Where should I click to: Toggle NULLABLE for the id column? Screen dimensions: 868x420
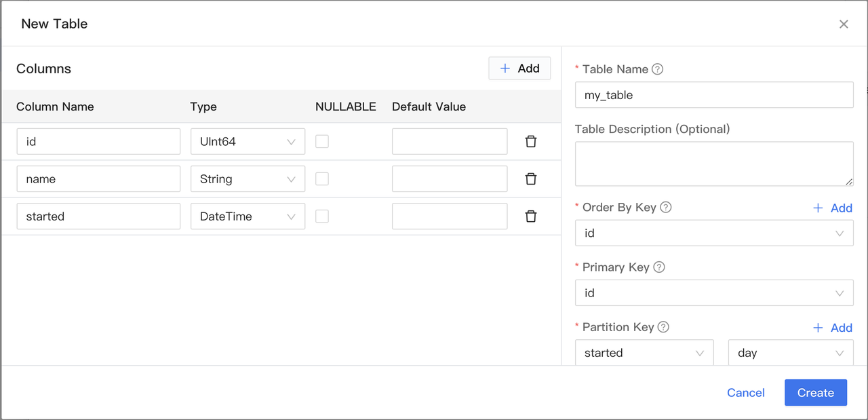[322, 141]
